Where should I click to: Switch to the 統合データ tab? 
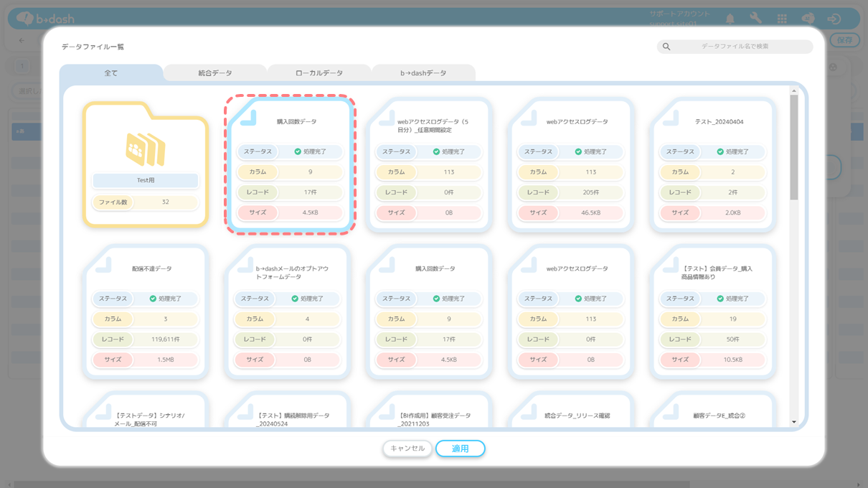pos(215,73)
